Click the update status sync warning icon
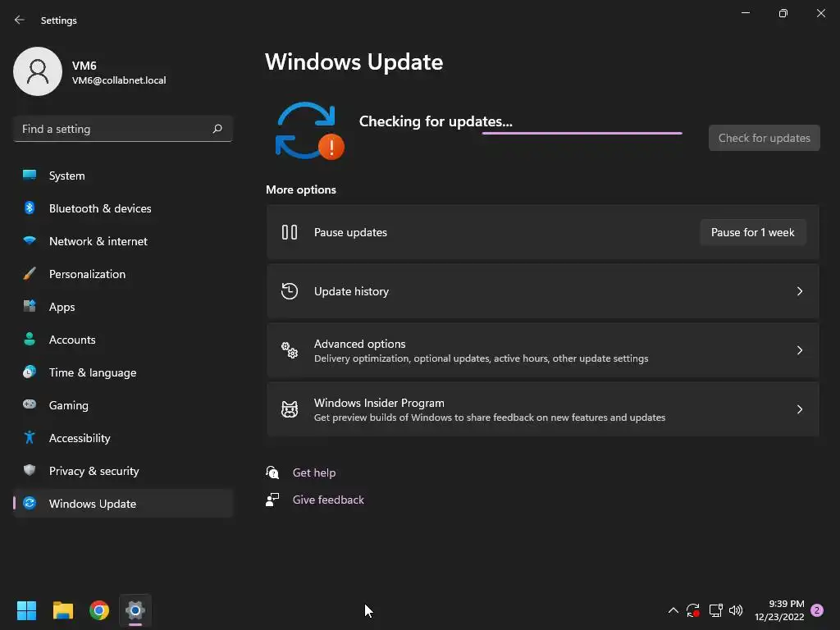Image resolution: width=840 pixels, height=630 pixels. pyautogui.click(x=309, y=130)
